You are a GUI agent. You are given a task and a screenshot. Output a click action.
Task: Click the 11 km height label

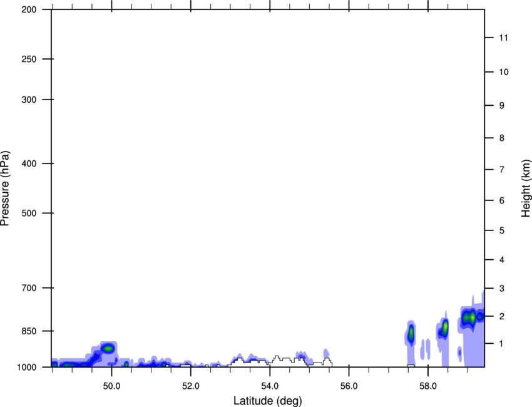point(503,38)
